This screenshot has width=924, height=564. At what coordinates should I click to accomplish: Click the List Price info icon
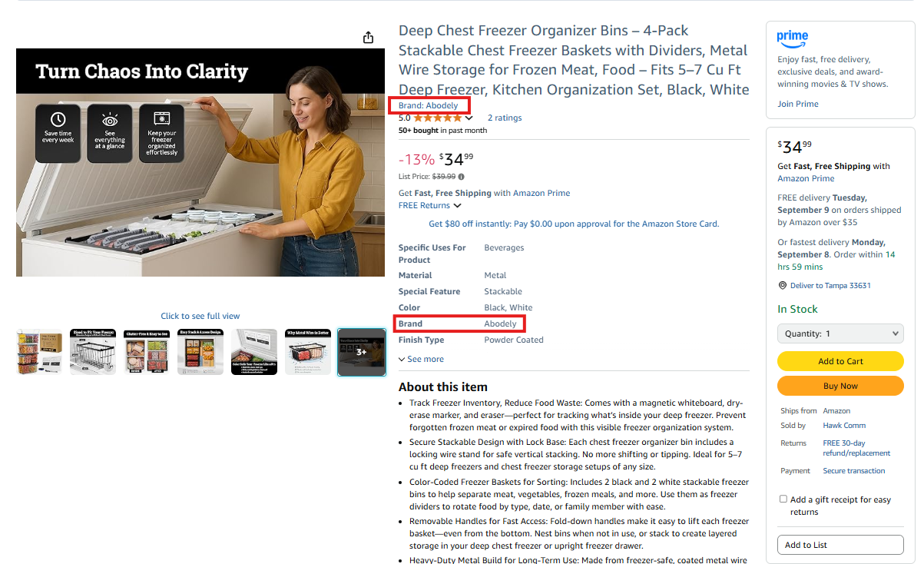(461, 177)
